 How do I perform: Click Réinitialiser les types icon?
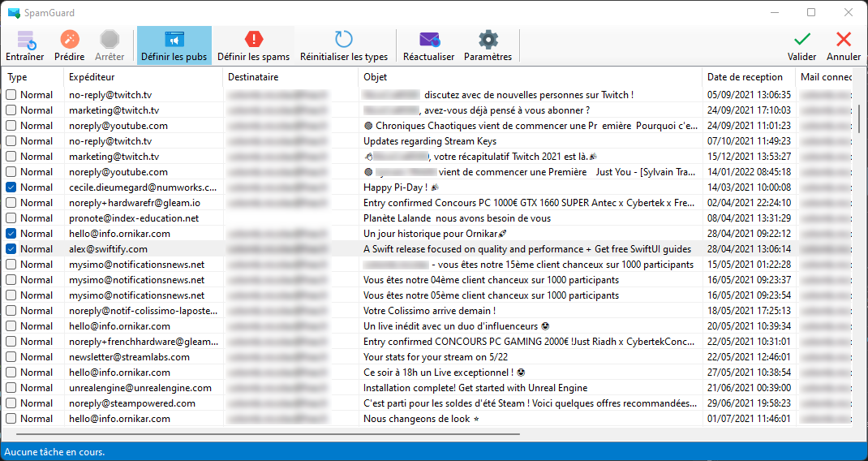pos(344,40)
